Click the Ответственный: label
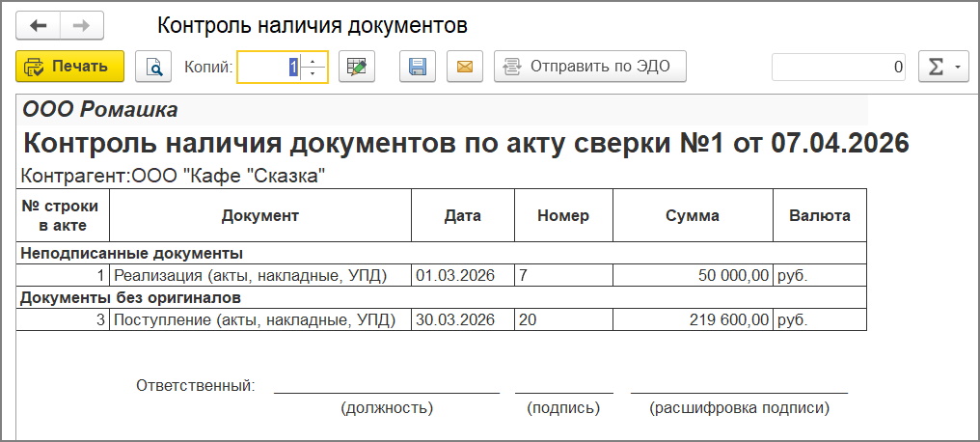This screenshot has width=980, height=442. click(x=196, y=385)
